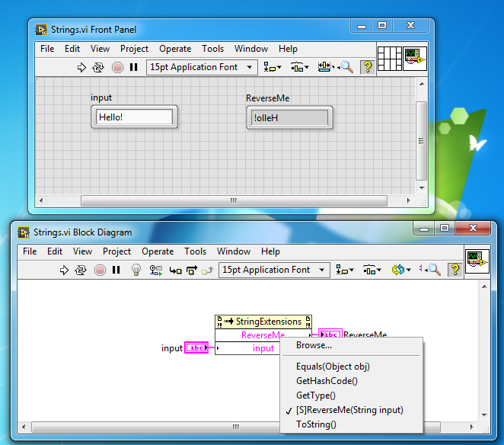Screen dimensions: 504x445
Task: Choose Browse... in context menu
Action: click(x=351, y=345)
